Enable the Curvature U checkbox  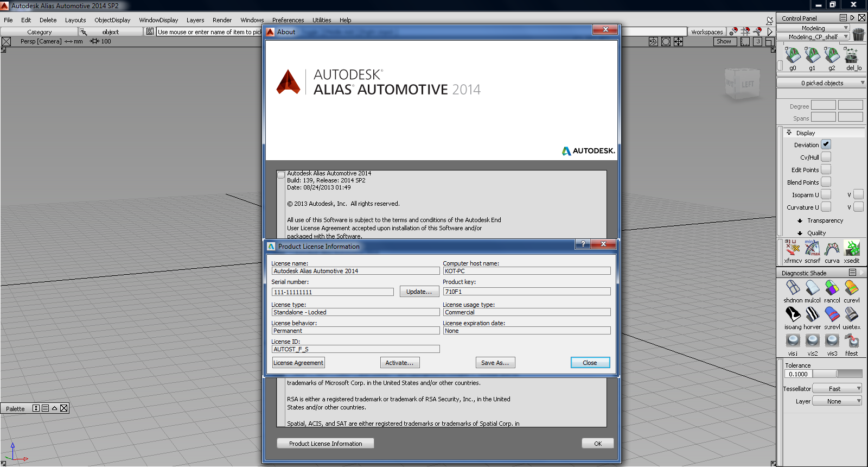[x=826, y=207]
